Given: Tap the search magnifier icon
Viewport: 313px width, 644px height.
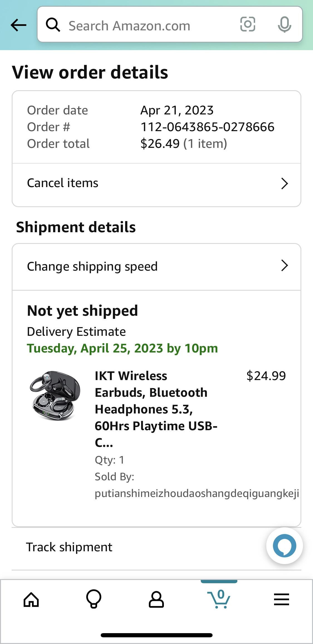Looking at the screenshot, I should [x=53, y=25].
